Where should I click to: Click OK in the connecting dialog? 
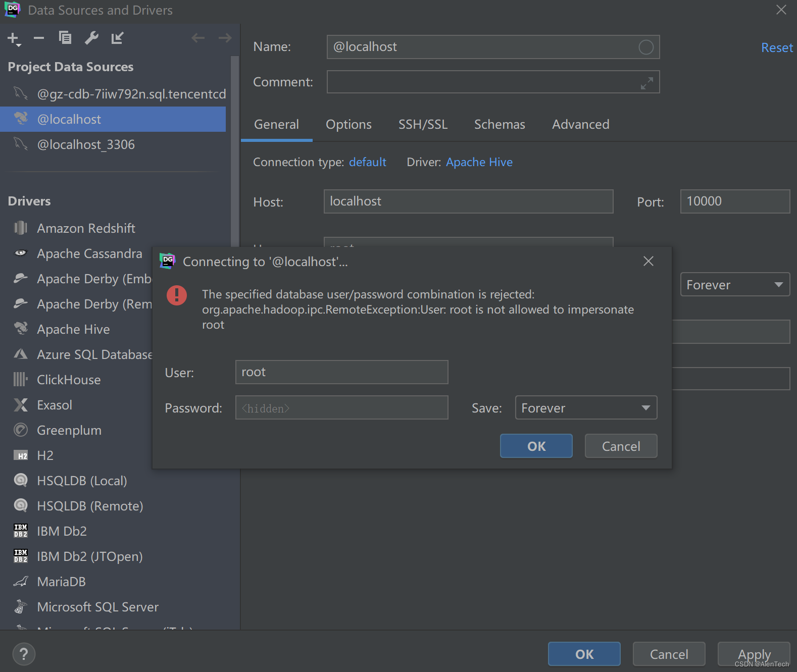536,446
